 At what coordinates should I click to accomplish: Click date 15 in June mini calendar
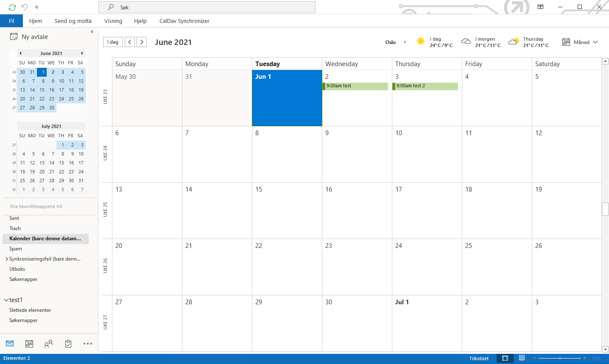click(42, 90)
